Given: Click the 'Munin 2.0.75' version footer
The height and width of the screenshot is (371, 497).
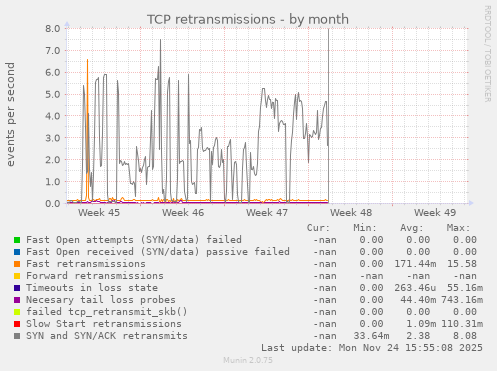Looking at the screenshot, I should (248, 360).
